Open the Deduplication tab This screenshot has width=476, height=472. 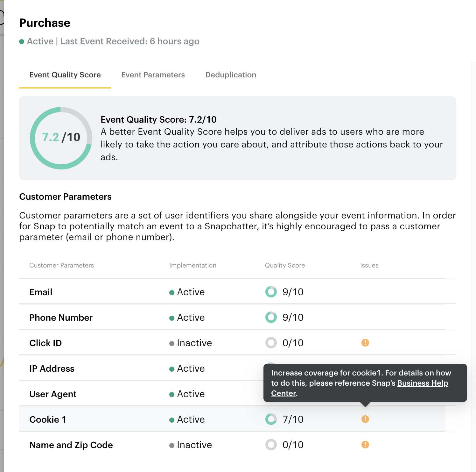[230, 75]
